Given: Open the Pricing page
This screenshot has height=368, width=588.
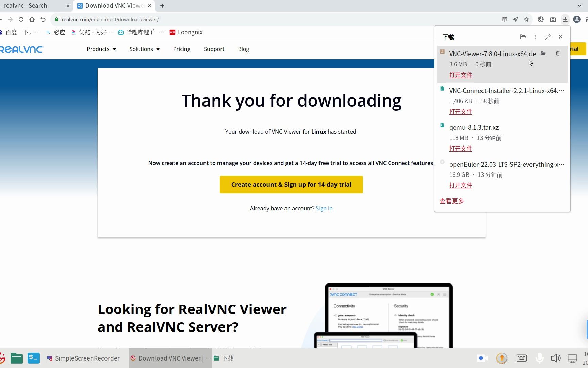Looking at the screenshot, I should 182,49.
